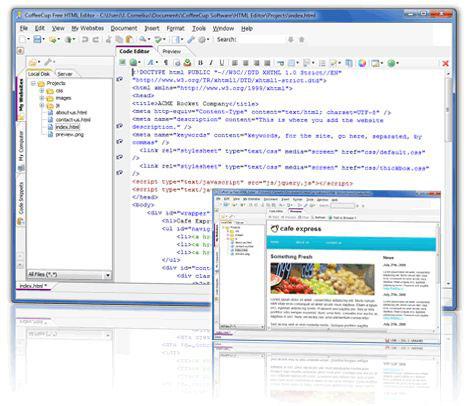
Task: Click the red X to close the document
Action: point(445,63)
